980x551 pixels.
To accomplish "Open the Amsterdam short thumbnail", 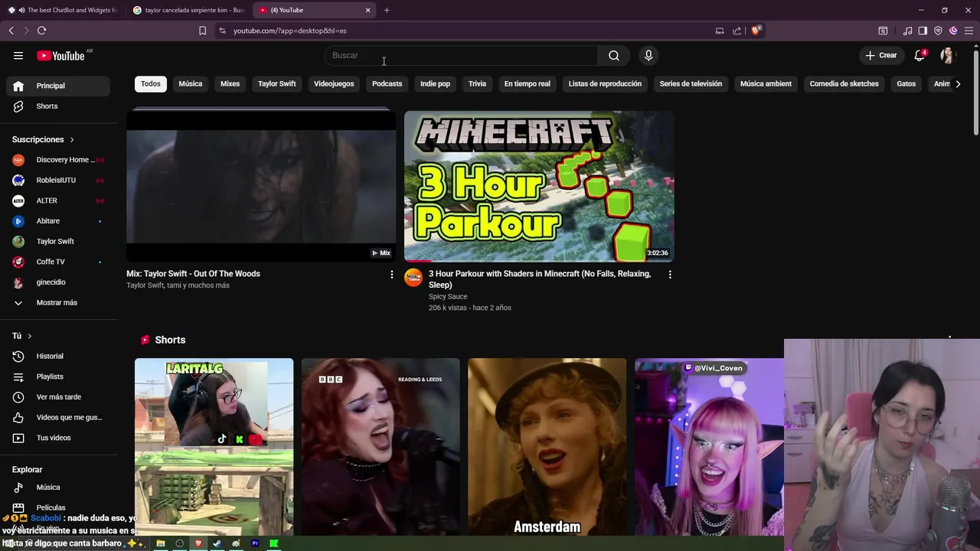I will (547, 447).
